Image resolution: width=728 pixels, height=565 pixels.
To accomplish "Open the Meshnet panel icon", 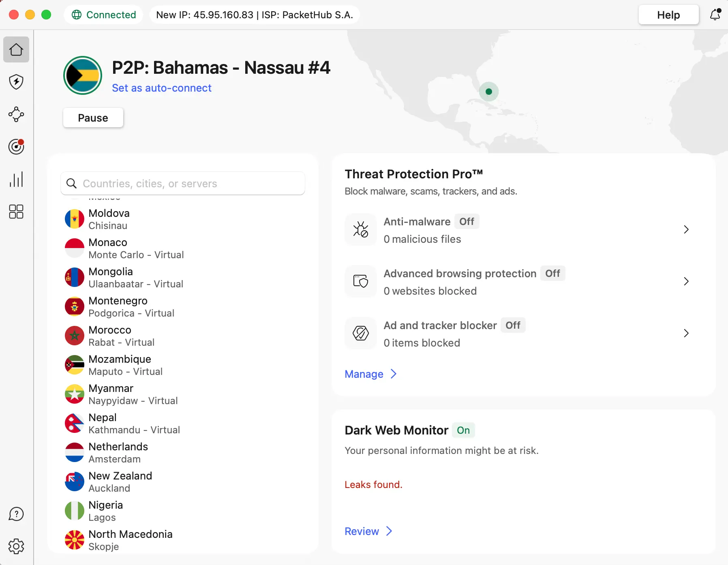I will pos(16,114).
